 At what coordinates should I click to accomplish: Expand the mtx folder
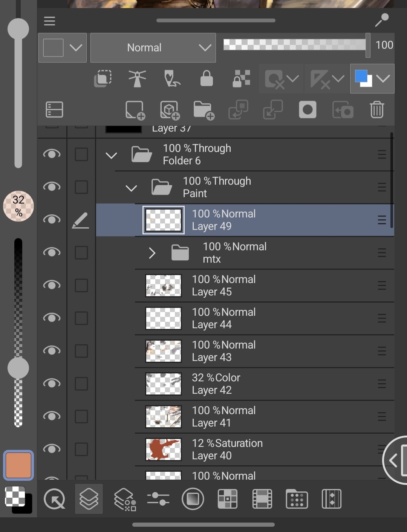[x=152, y=253]
